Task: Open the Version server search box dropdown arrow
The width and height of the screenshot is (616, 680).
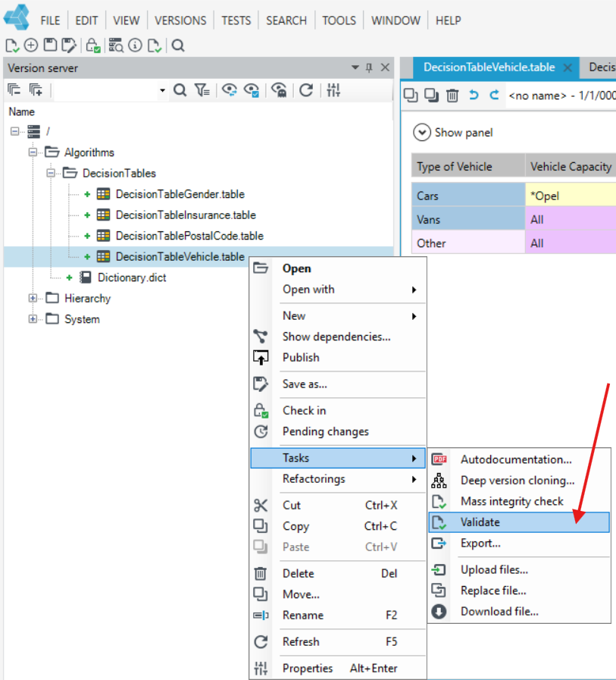Action: [162, 91]
